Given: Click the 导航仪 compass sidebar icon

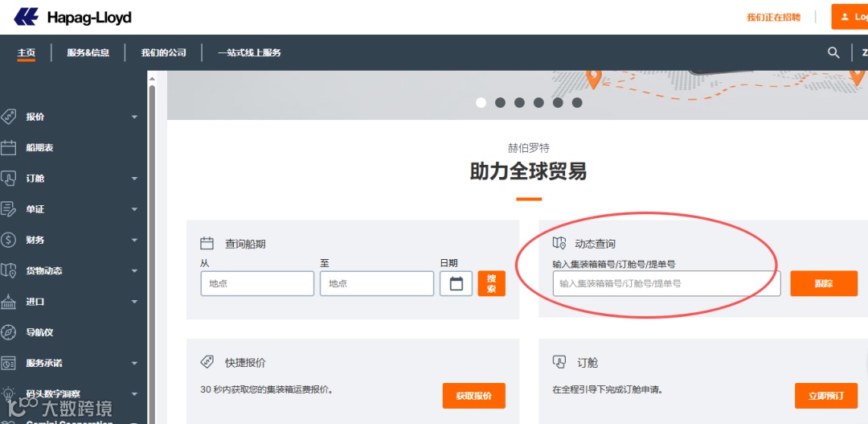Looking at the screenshot, I should click(x=8, y=332).
